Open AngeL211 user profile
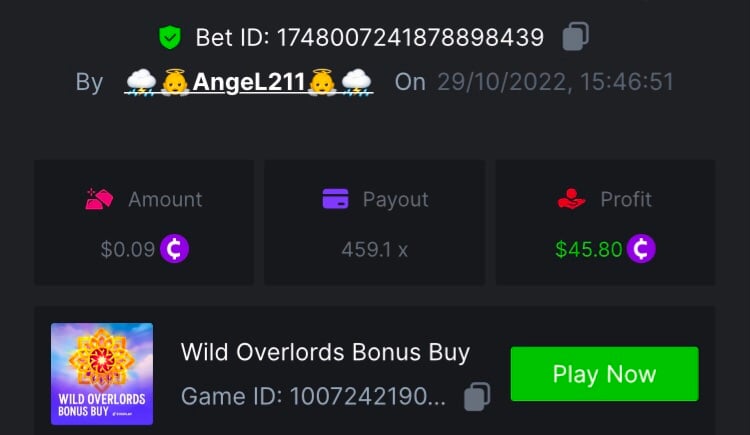 249,82
